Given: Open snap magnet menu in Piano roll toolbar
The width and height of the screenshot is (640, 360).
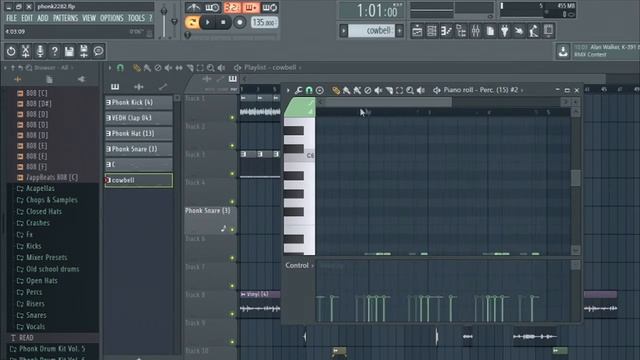Looking at the screenshot, I should (309, 90).
